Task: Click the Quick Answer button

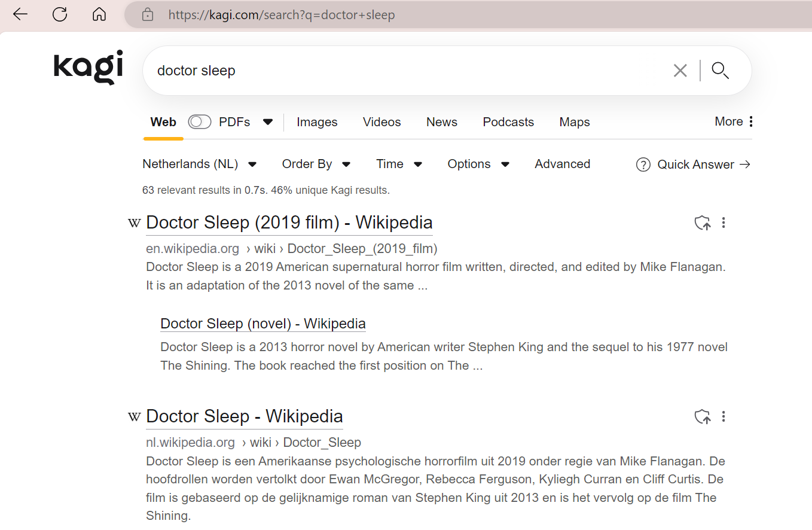Action: [694, 165]
